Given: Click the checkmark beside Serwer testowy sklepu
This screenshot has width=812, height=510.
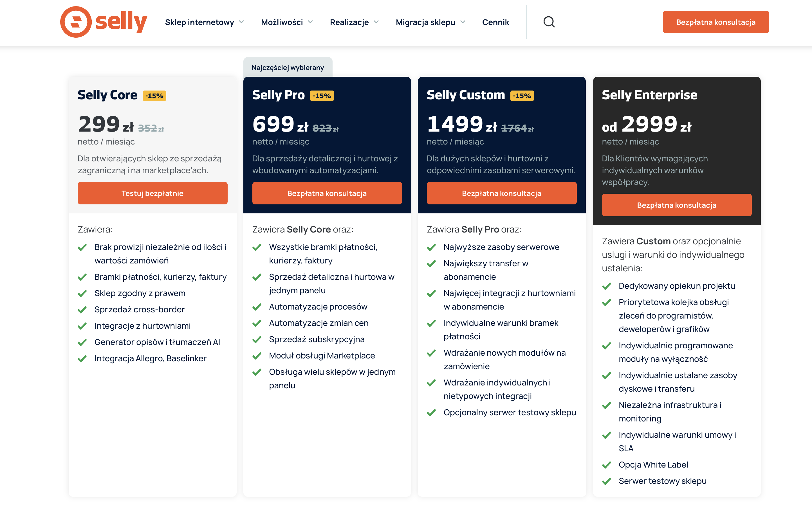Looking at the screenshot, I should [x=606, y=481].
